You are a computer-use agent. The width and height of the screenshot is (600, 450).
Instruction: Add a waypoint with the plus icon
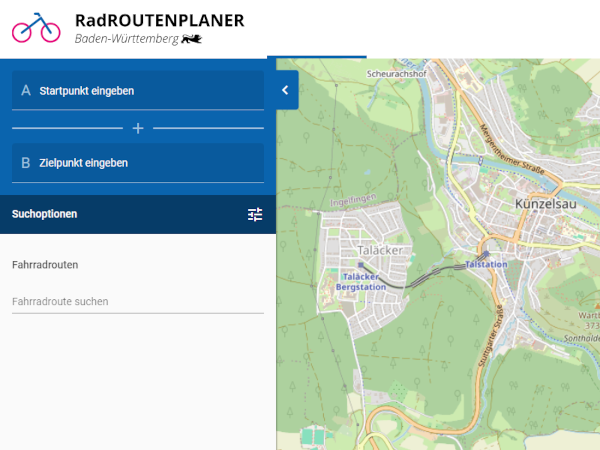coord(138,128)
